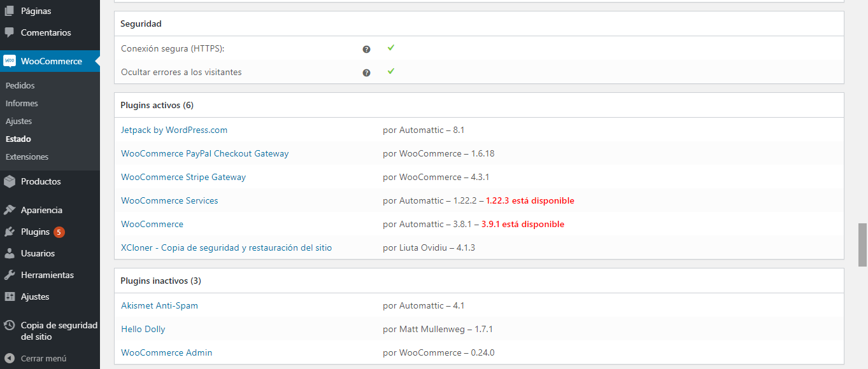Click 'por Automattic – 4.1' text
The image size is (868, 369).
tap(423, 305)
